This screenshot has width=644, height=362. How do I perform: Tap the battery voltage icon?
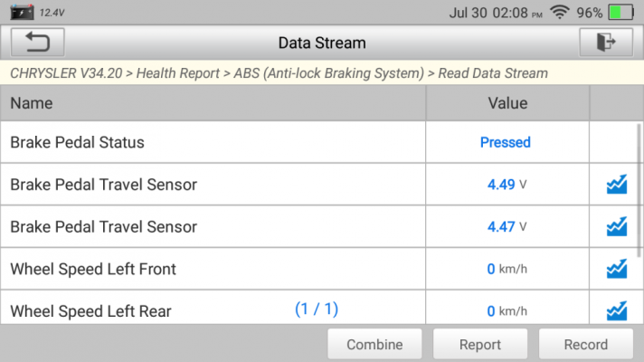tap(22, 13)
